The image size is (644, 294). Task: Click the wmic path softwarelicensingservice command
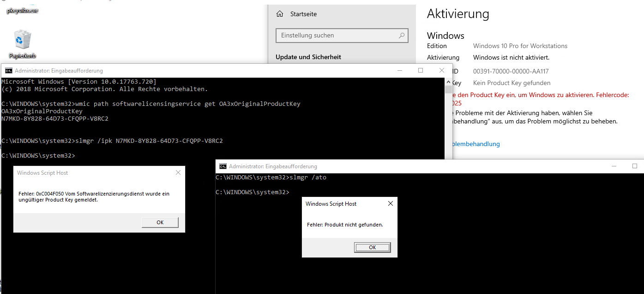151,104
